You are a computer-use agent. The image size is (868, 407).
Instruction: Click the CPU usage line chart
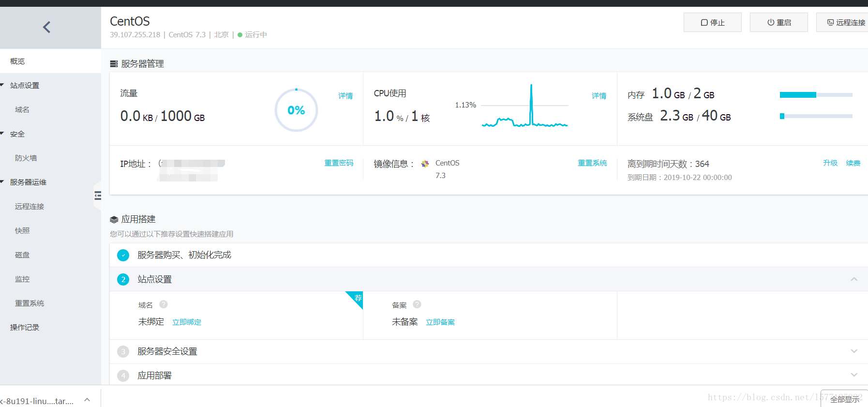pos(524,106)
